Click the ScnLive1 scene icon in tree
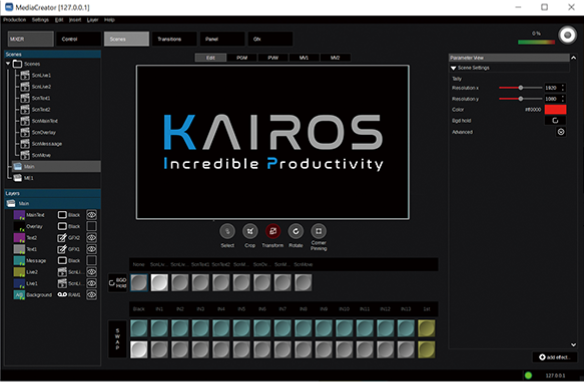This screenshot has width=584, height=390. pos(25,75)
